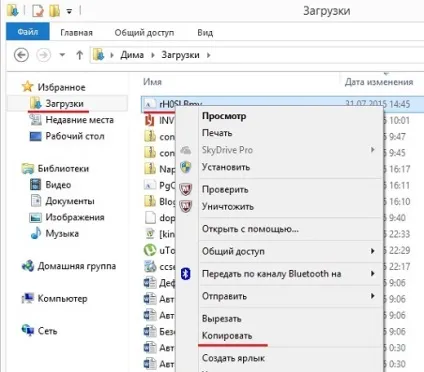The image size is (424, 372).
Task: Open the Файл ribbon tab
Action: tap(28, 32)
